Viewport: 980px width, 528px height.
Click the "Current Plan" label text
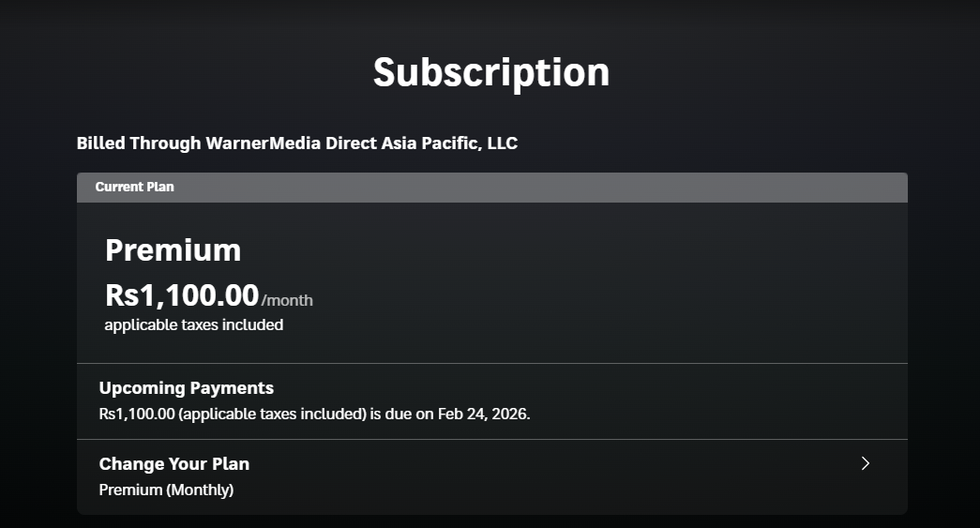tap(134, 187)
